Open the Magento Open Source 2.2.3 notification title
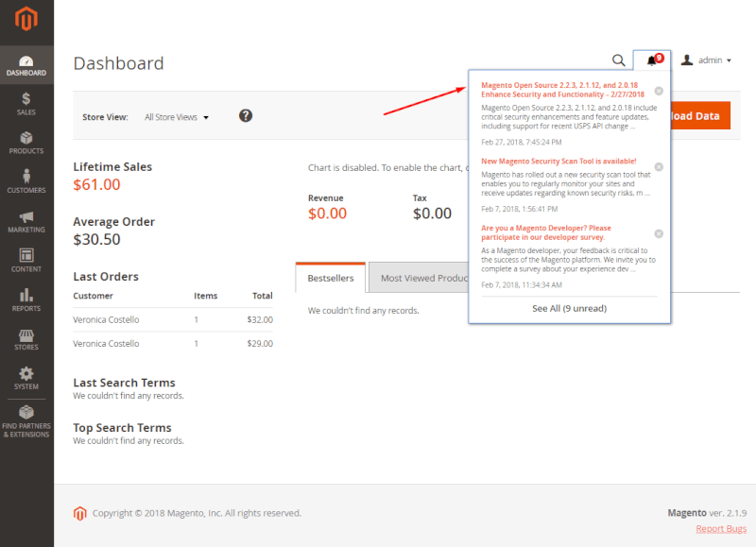The width and height of the screenshot is (756, 547). pos(562,90)
